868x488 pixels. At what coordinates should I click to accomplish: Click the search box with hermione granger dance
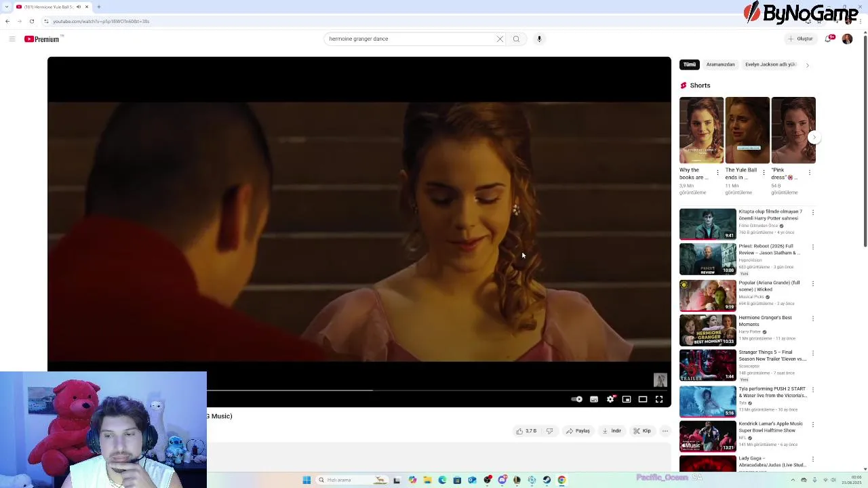tap(410, 39)
